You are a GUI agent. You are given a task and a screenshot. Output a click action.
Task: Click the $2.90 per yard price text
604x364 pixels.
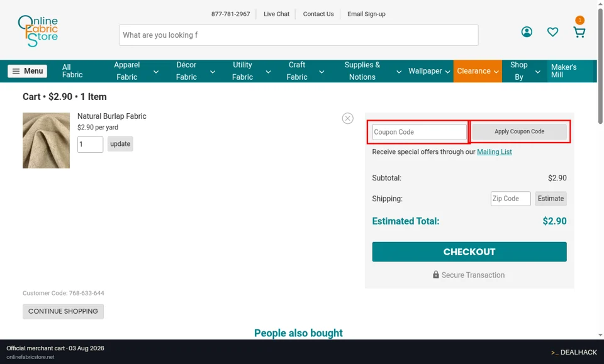point(98,128)
